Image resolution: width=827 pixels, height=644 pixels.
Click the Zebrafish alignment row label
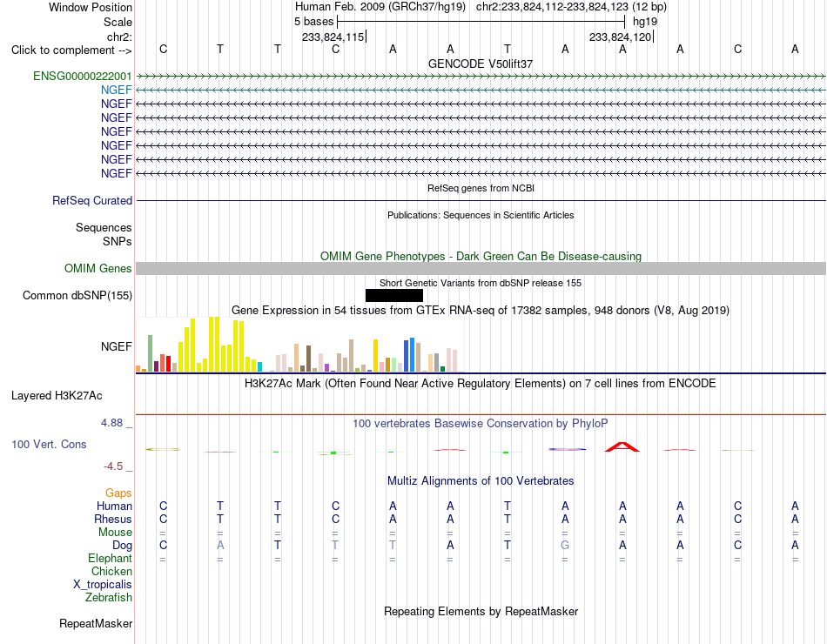109,598
